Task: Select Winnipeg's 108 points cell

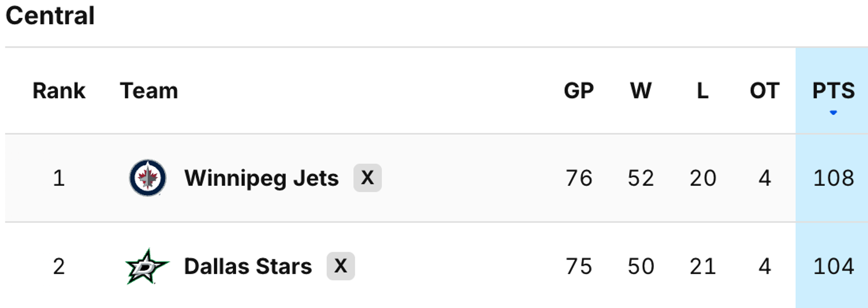Action: (x=833, y=178)
